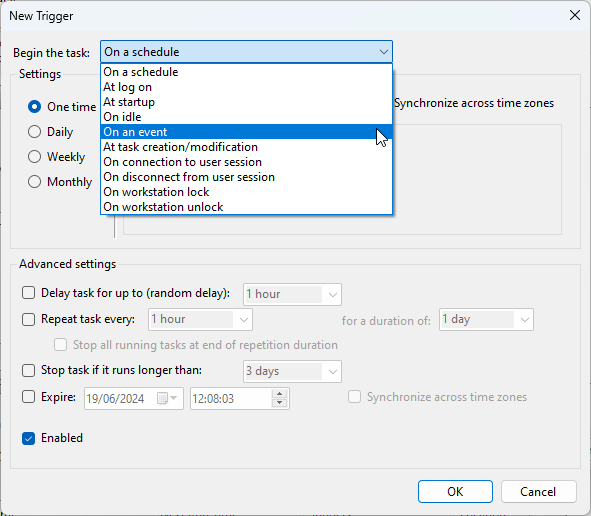Select the Daily radio button
The width and height of the screenshot is (591, 516).
34,132
